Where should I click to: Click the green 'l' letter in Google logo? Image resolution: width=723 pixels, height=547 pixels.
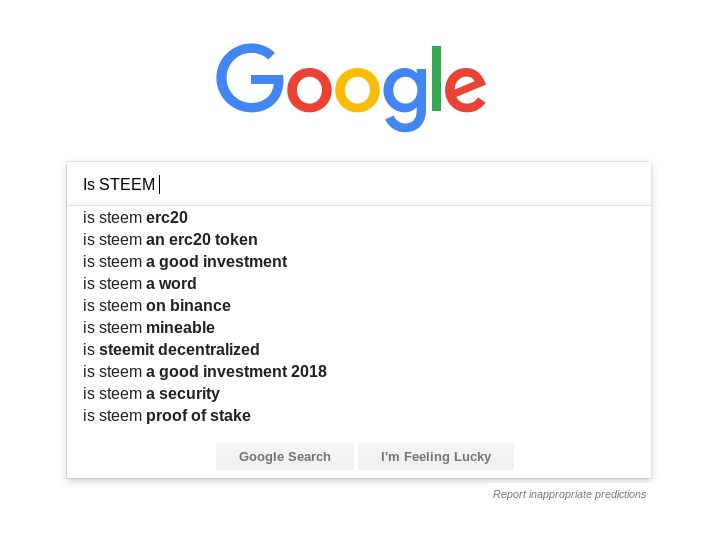coord(436,78)
